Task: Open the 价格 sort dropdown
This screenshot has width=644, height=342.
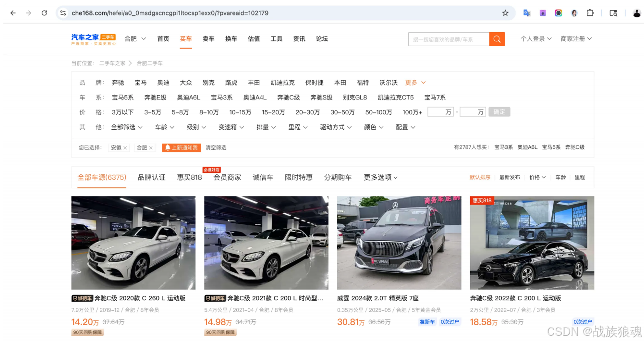Action: [537, 177]
